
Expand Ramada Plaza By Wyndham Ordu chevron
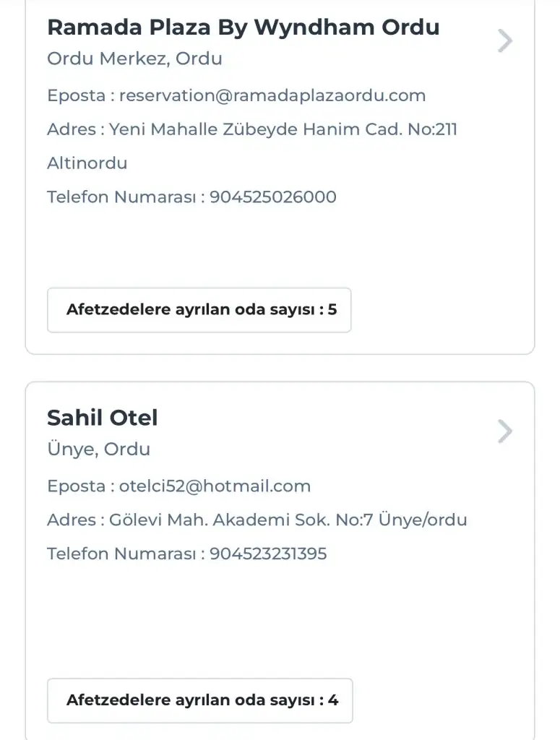pyautogui.click(x=505, y=41)
